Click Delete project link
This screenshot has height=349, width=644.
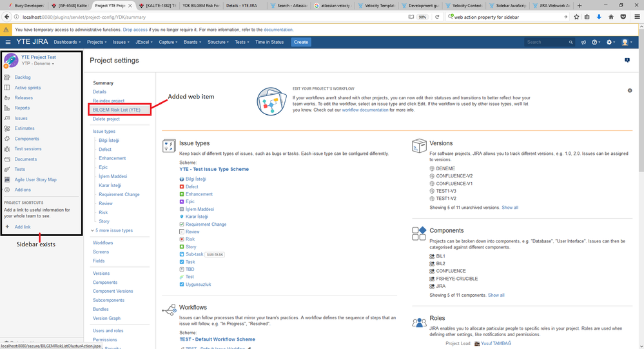[x=106, y=119]
